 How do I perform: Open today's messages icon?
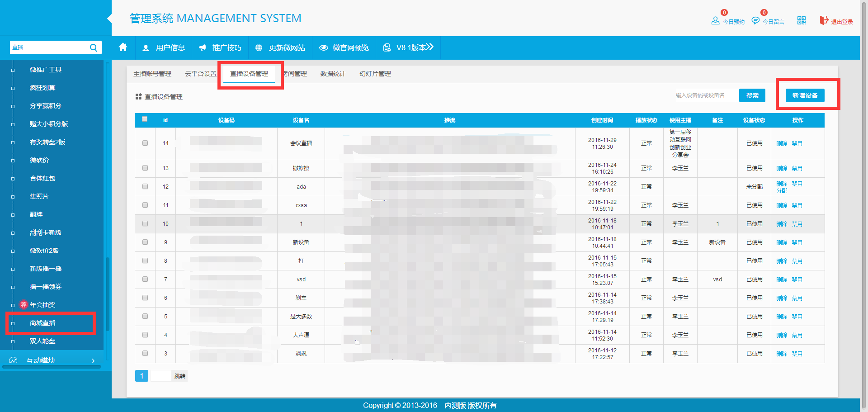[x=755, y=21]
